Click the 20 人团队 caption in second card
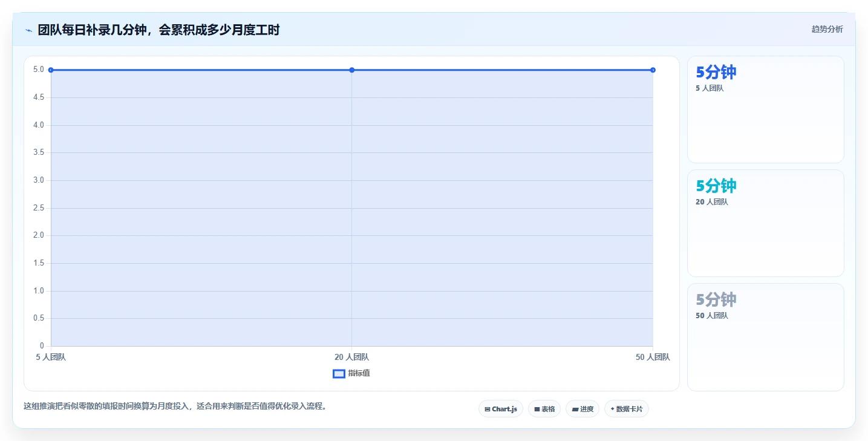 712,202
